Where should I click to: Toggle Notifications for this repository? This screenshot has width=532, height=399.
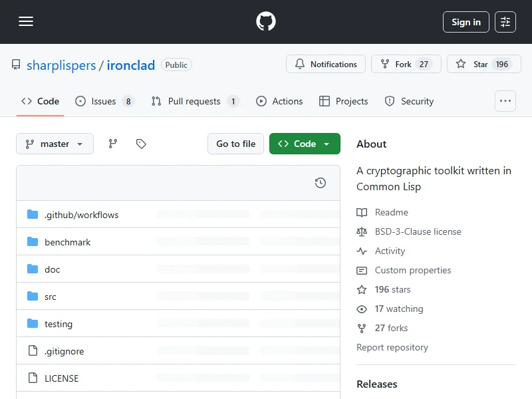coord(326,65)
